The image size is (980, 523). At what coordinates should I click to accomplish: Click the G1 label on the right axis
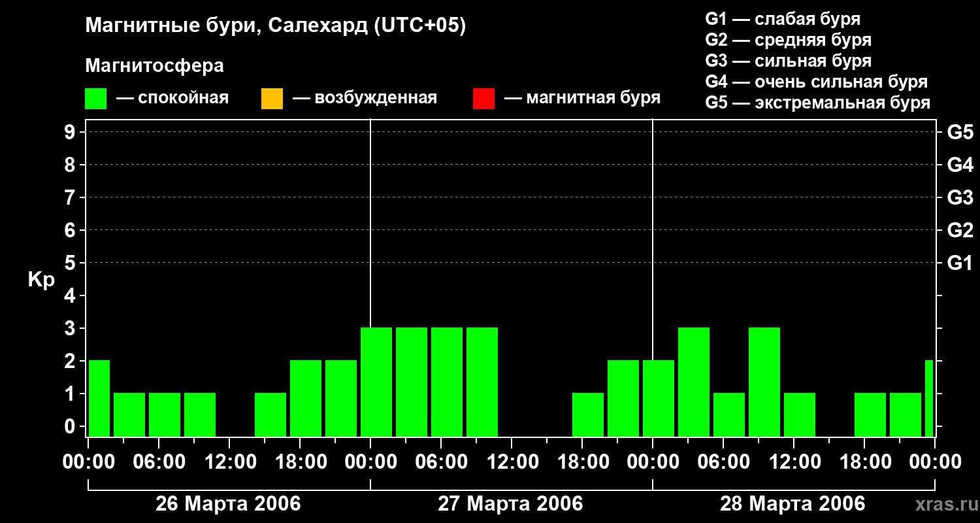pos(960,263)
